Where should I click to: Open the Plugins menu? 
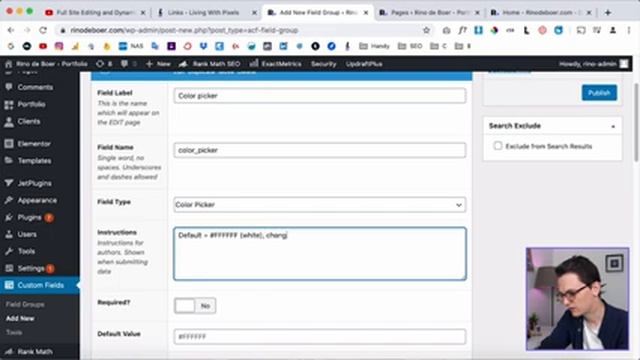tap(29, 218)
